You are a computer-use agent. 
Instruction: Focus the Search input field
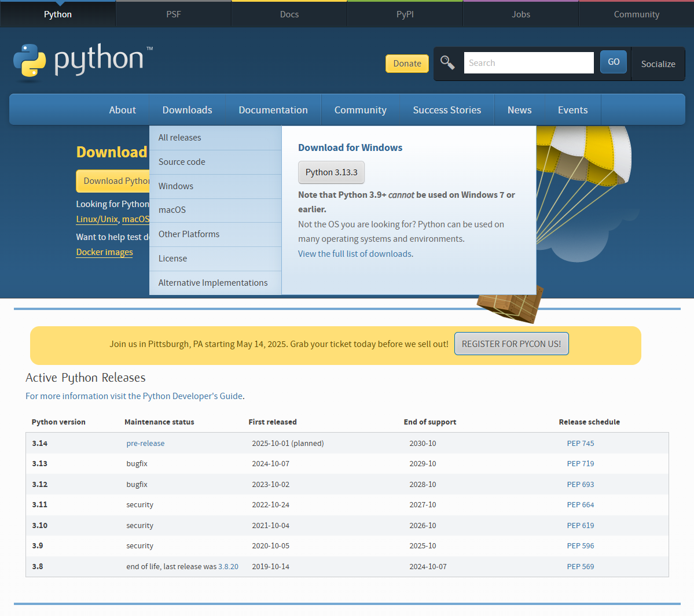click(529, 63)
